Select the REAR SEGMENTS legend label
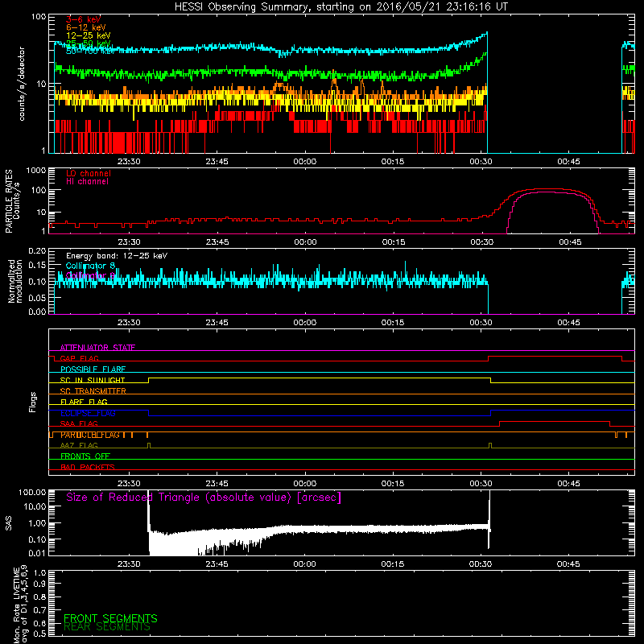Screen dimensions: 644x644 pyautogui.click(x=107, y=627)
